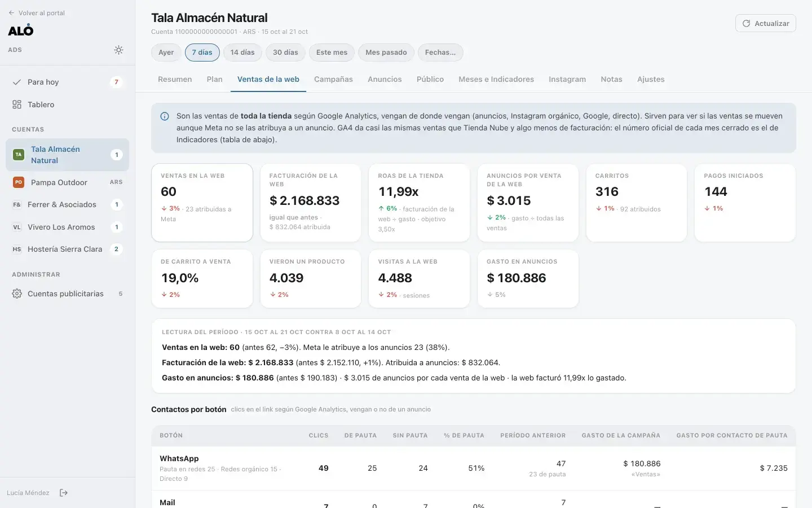
Task: Select the 7 días range chip
Action: click(x=202, y=52)
